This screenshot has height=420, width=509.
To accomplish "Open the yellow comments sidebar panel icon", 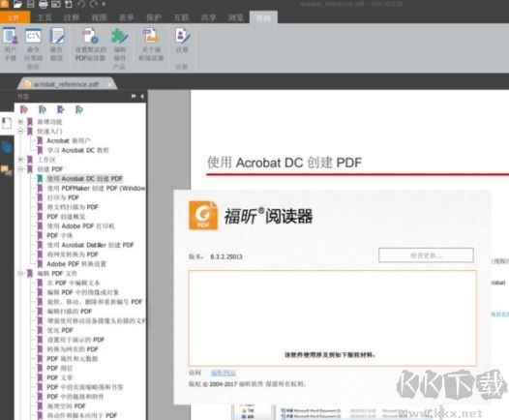I will coord(6,170).
